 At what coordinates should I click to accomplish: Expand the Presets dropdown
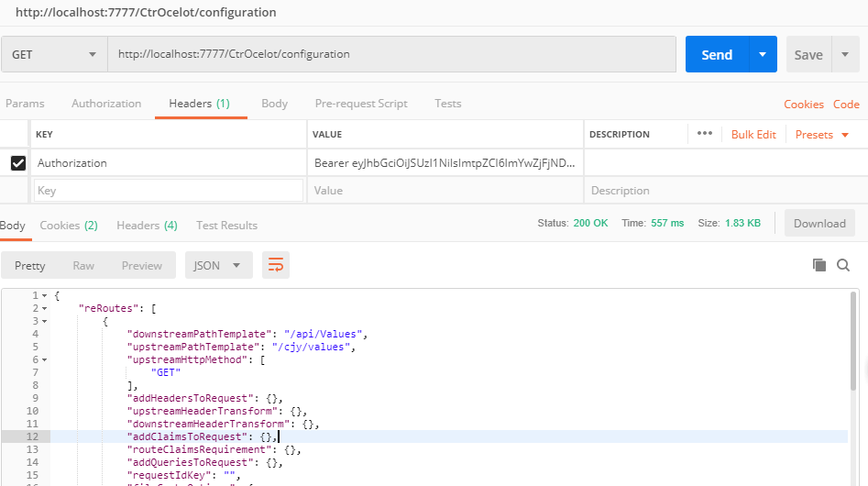pyautogui.click(x=822, y=135)
